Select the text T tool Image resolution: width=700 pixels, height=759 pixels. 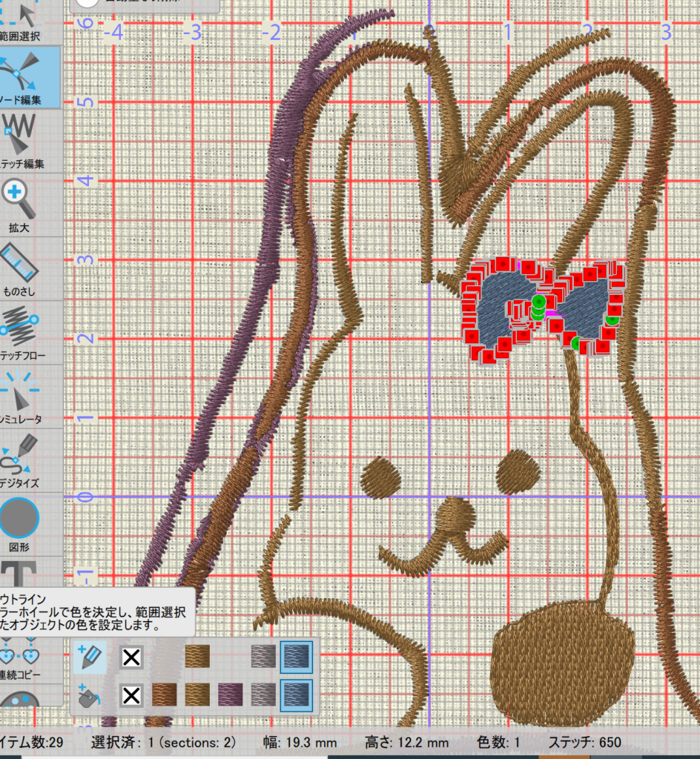coord(20,573)
